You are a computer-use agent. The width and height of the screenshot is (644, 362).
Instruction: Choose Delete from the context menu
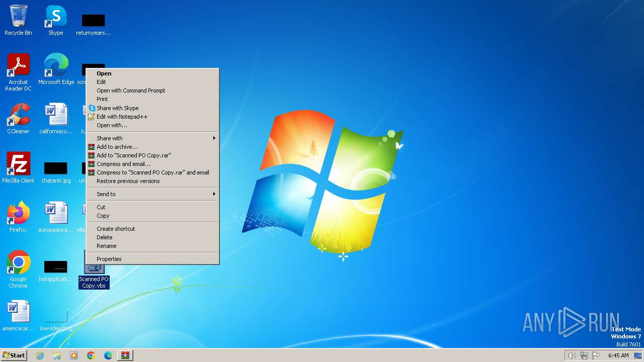(x=153, y=237)
